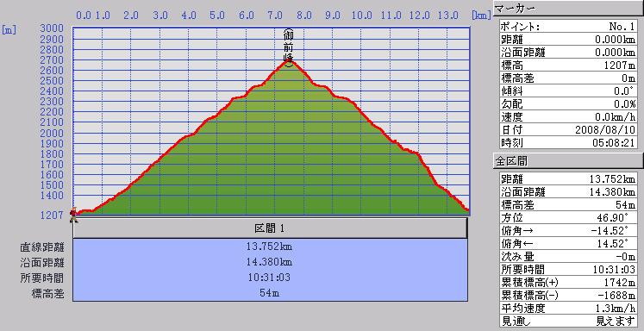644x331 pixels.
Task: Click the marker 標高差 value 0m
Action: tap(628, 78)
